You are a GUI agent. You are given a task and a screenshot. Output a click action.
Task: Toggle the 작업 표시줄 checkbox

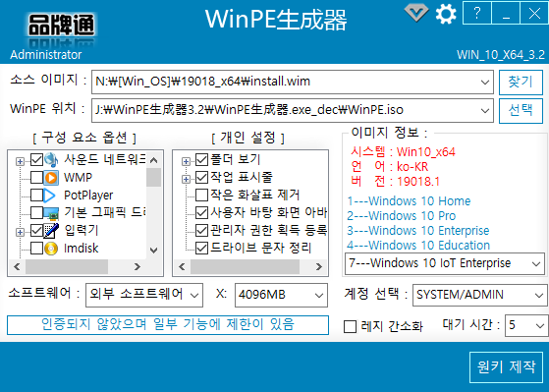tap(201, 177)
